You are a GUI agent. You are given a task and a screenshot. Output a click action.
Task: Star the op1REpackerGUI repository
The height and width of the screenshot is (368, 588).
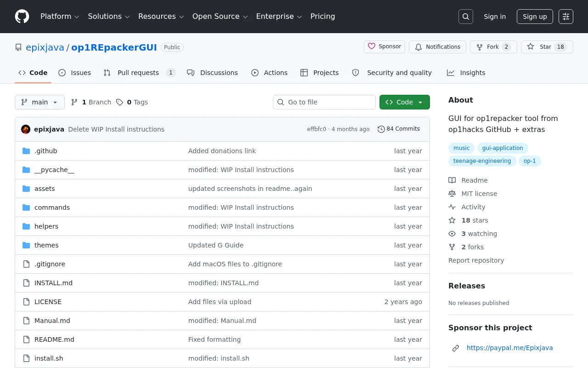tap(547, 47)
